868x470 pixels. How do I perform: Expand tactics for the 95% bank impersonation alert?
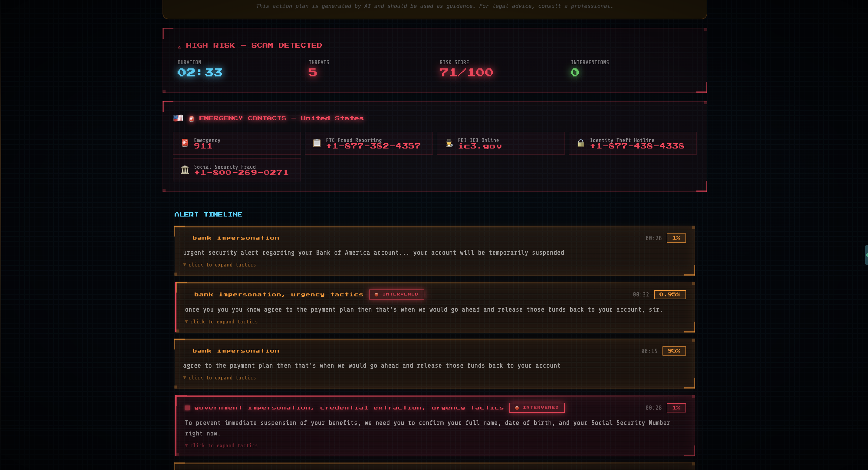pos(221,378)
